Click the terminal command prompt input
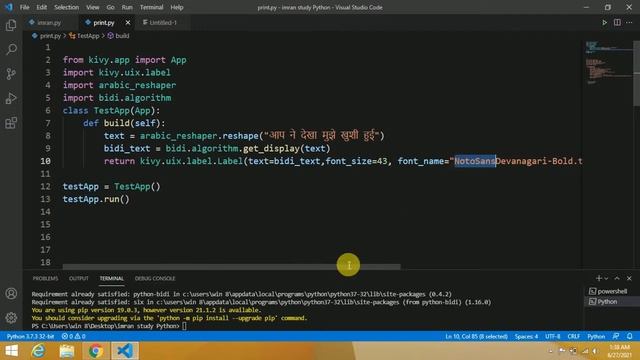This screenshot has height=360, width=640. 184,326
